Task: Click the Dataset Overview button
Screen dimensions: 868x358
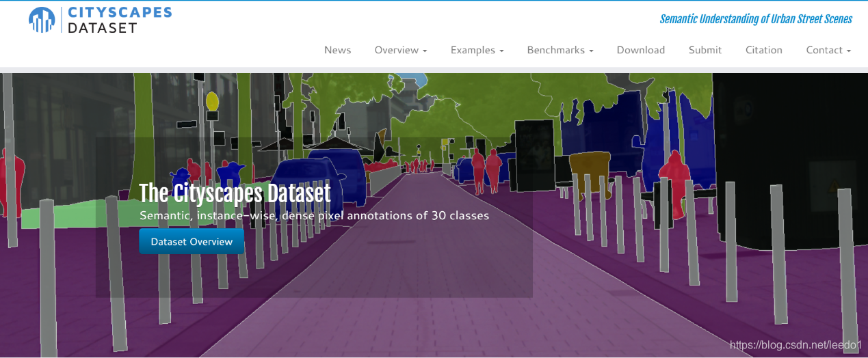Action: 192,242
